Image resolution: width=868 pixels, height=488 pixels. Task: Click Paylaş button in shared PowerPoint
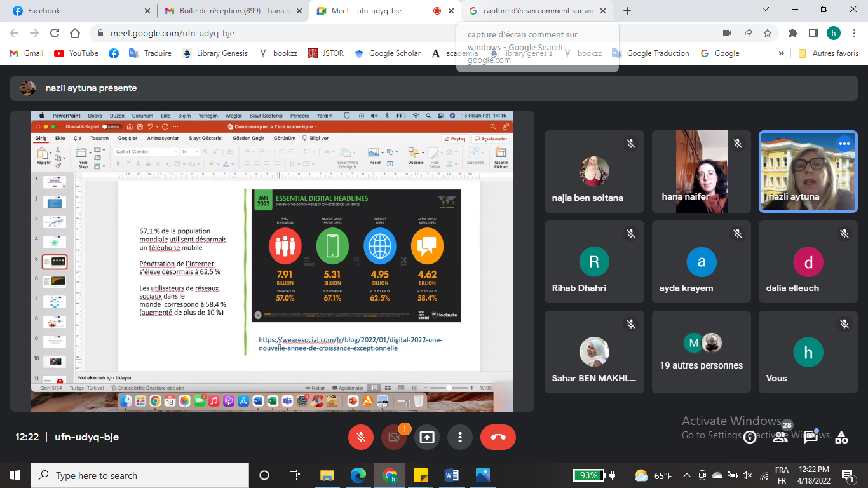tap(455, 139)
